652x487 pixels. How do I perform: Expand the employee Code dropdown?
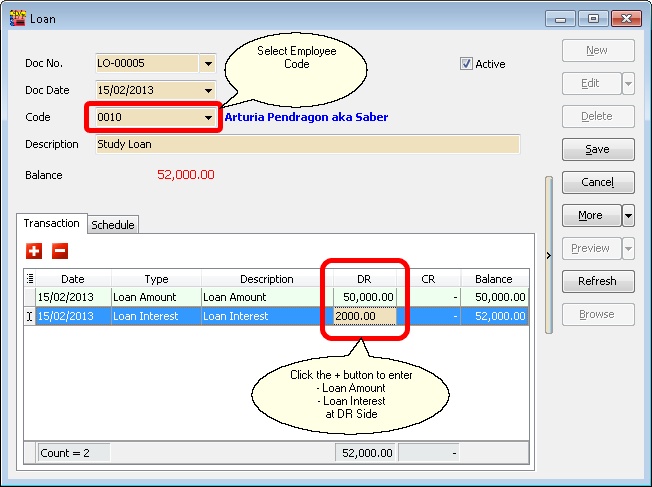click(208, 118)
